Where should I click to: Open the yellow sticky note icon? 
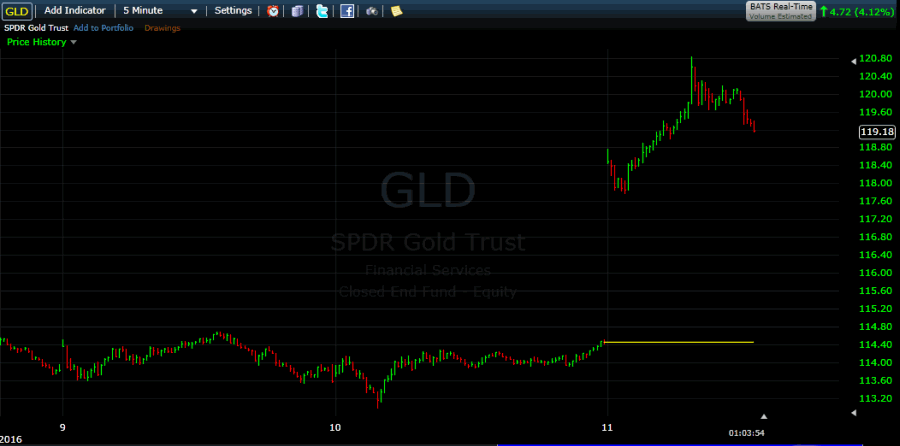(396, 10)
